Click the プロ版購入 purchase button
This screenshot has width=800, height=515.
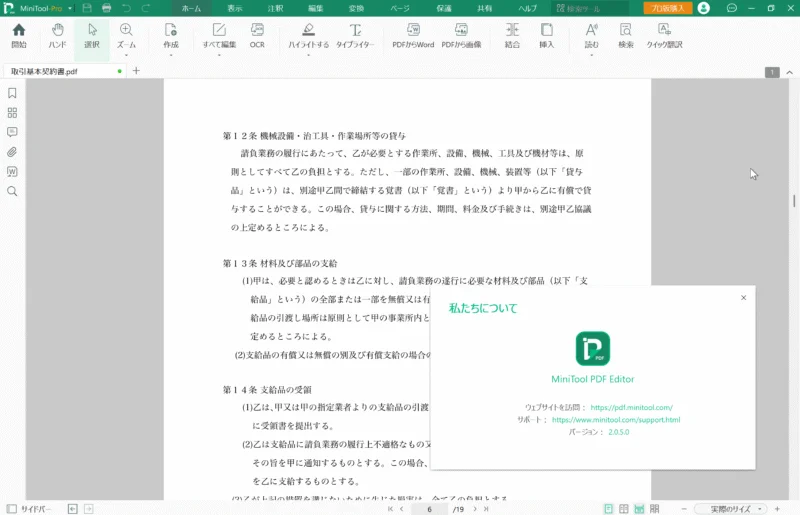click(667, 8)
